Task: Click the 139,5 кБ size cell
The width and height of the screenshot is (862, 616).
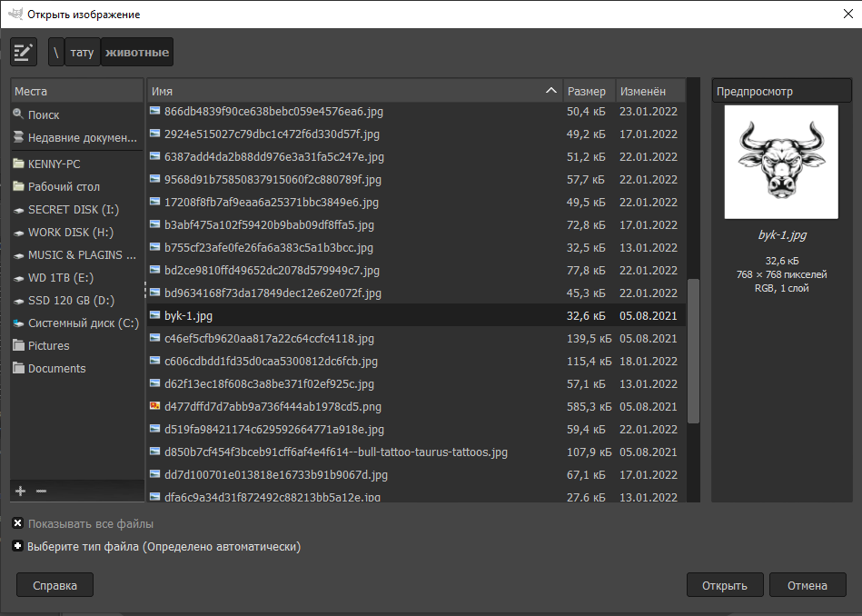Action: (x=589, y=338)
